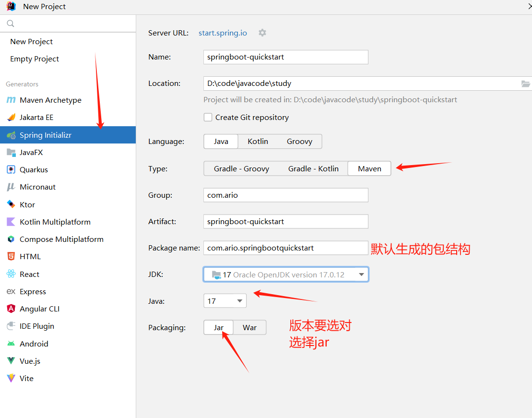
Task: Select the Spring Initializr generator label
Action: [x=46, y=135]
